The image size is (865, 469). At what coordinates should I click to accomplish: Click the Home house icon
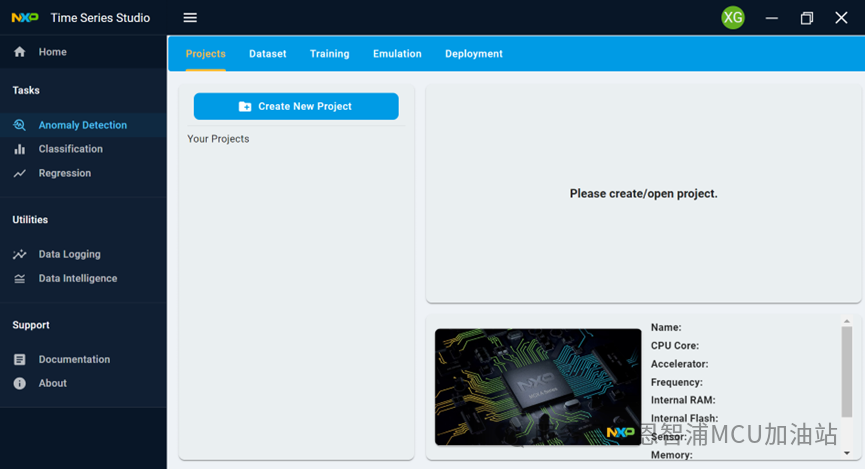(x=20, y=52)
